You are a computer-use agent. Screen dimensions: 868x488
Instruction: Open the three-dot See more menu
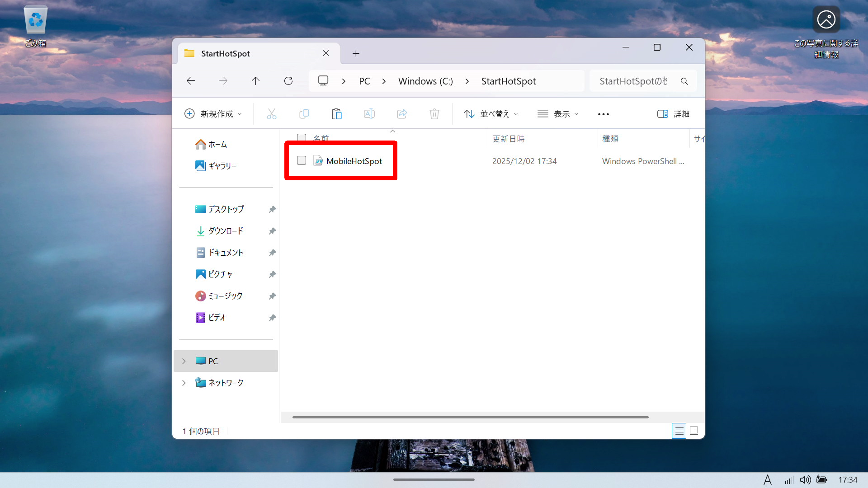[x=603, y=114]
